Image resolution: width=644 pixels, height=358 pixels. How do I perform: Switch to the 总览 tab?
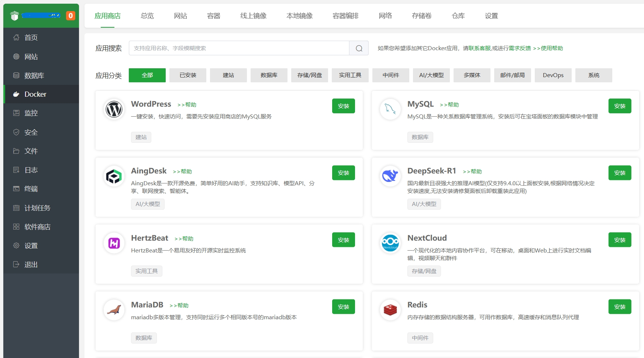pyautogui.click(x=147, y=16)
